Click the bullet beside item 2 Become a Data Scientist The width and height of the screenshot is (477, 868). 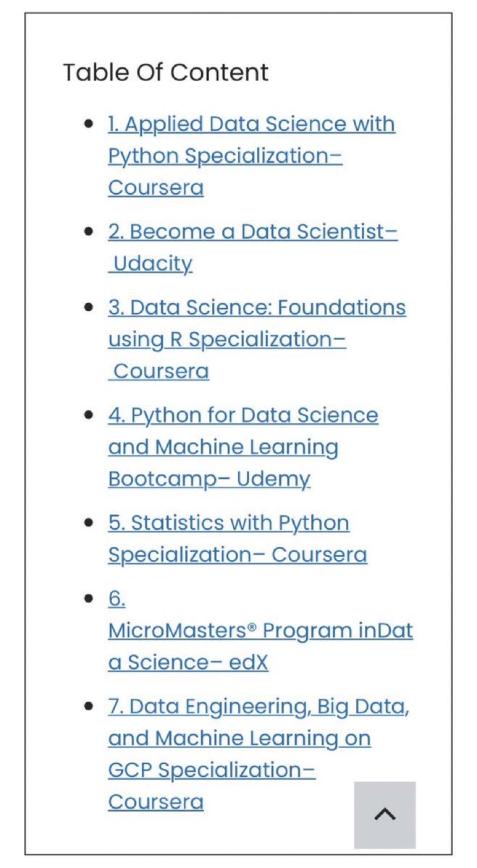click(x=89, y=232)
